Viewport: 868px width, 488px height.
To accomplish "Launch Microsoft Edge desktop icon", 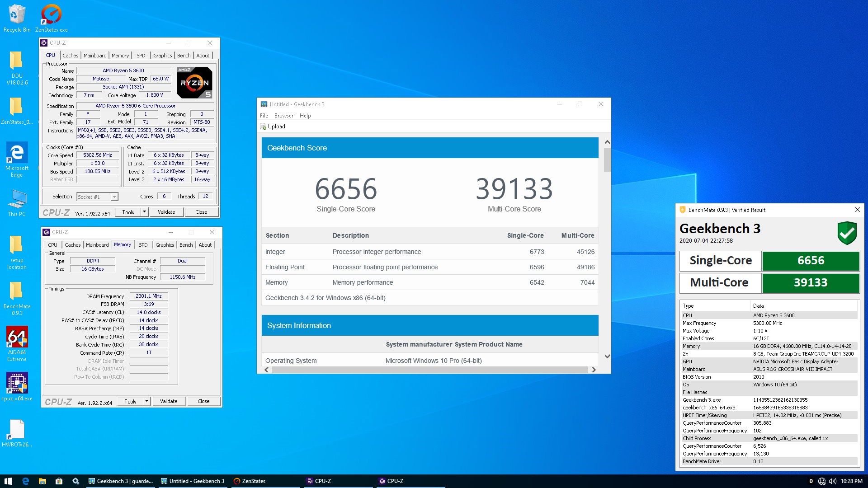I will pyautogui.click(x=17, y=159).
